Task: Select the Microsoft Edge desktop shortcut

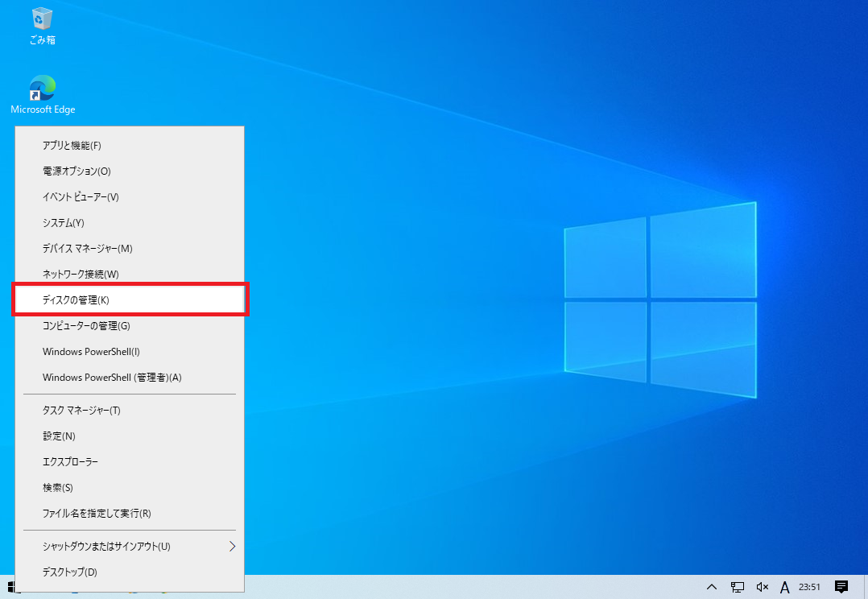Action: (43, 95)
